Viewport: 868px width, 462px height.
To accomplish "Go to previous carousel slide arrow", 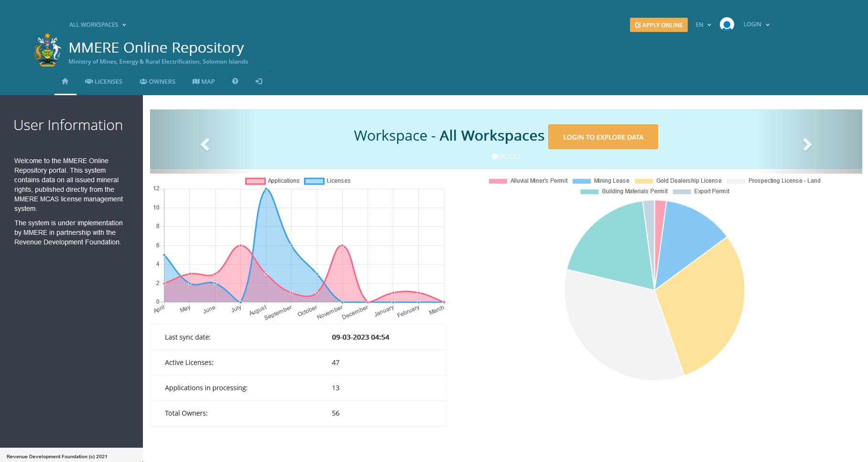I will point(205,144).
